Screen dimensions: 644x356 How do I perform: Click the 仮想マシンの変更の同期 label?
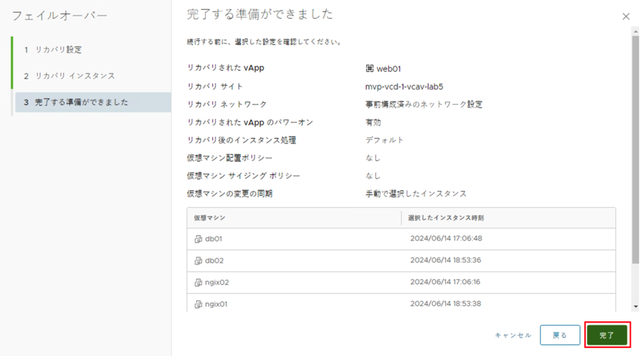(230, 193)
